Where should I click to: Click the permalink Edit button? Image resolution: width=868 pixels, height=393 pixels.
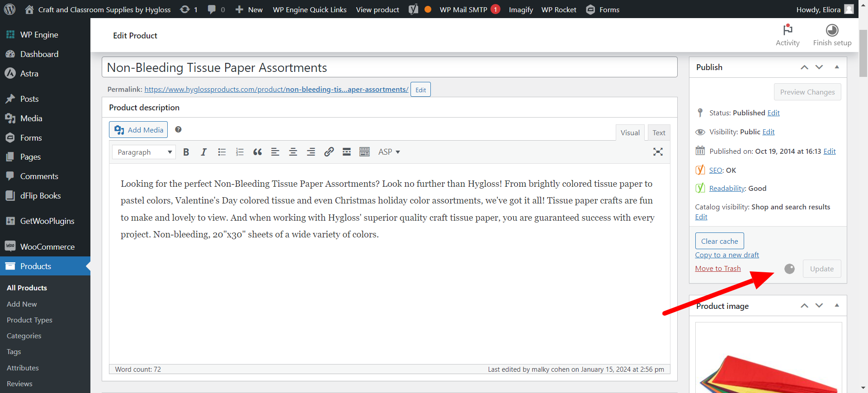(x=420, y=90)
